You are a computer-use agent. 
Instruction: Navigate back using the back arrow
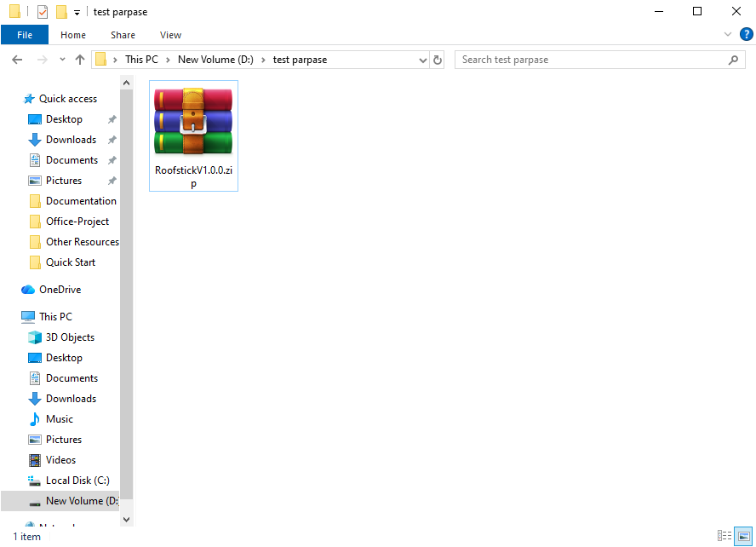click(17, 60)
